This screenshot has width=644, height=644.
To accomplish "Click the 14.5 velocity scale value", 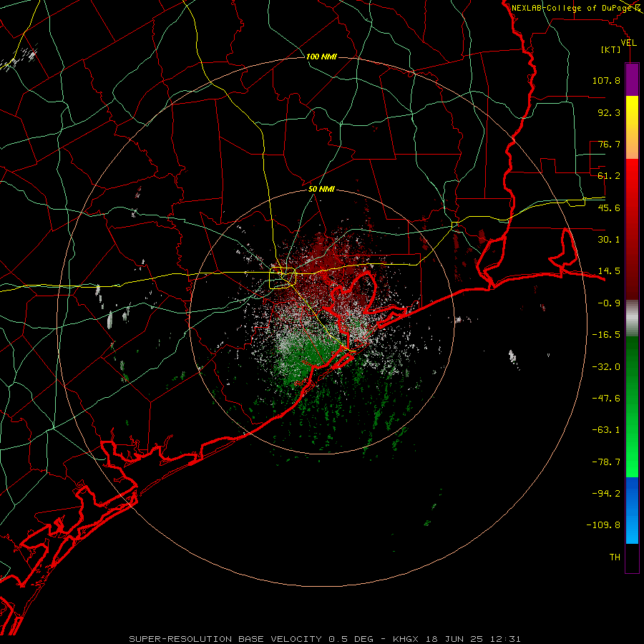I will (x=609, y=271).
